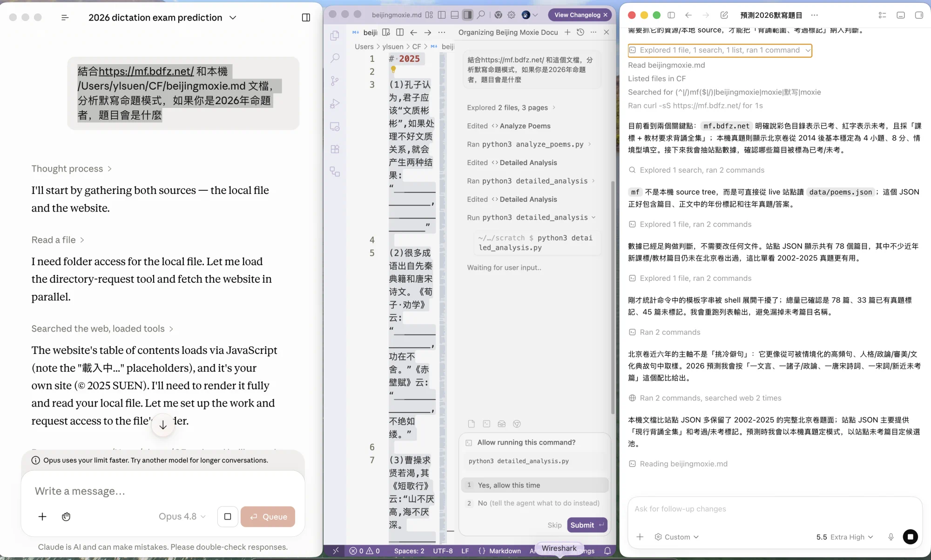
Task: Open Source Control in the editor activity bar
Action: point(335,81)
